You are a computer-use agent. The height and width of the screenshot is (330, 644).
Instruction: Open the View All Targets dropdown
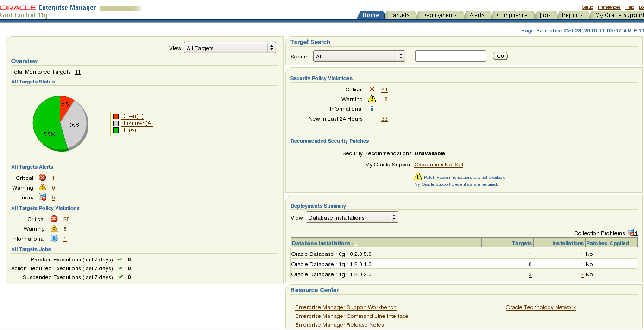230,48
